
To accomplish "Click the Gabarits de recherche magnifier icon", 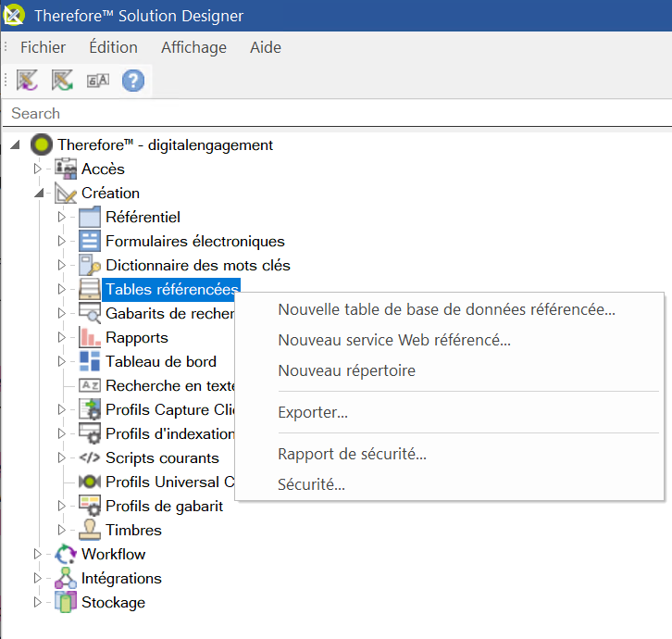I will click(90, 313).
